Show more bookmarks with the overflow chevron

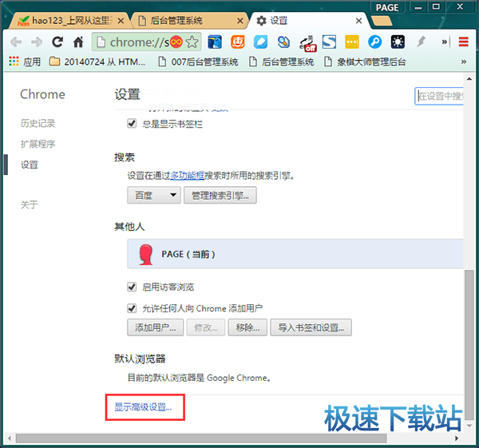464,61
